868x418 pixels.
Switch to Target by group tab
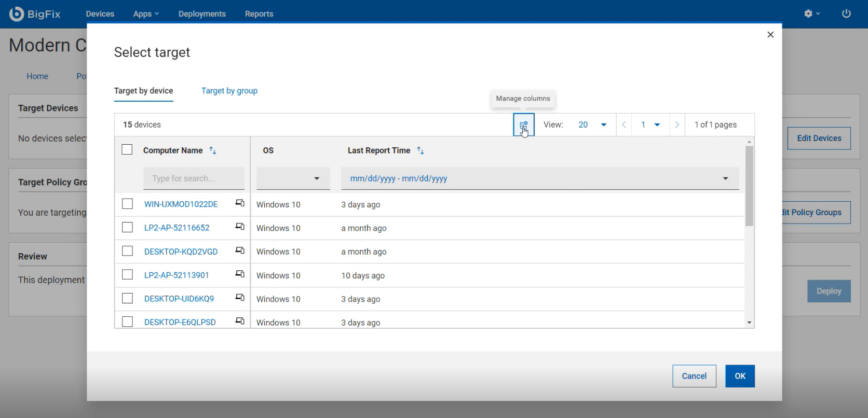point(229,91)
